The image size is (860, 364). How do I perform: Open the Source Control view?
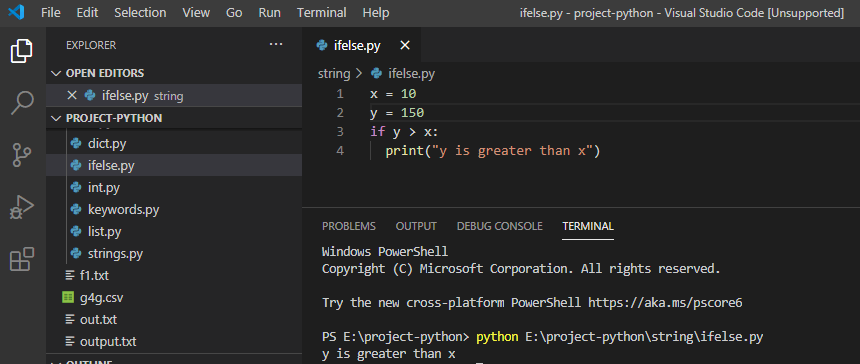22,155
